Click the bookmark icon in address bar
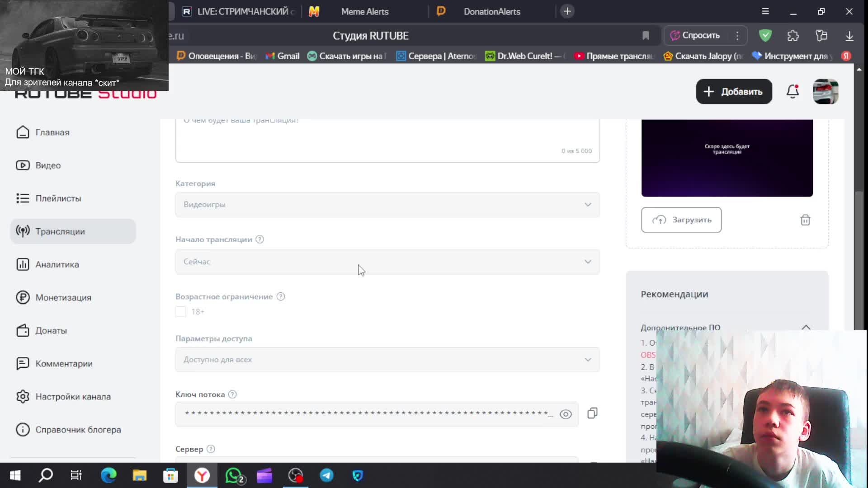This screenshot has width=868, height=488. click(x=646, y=36)
